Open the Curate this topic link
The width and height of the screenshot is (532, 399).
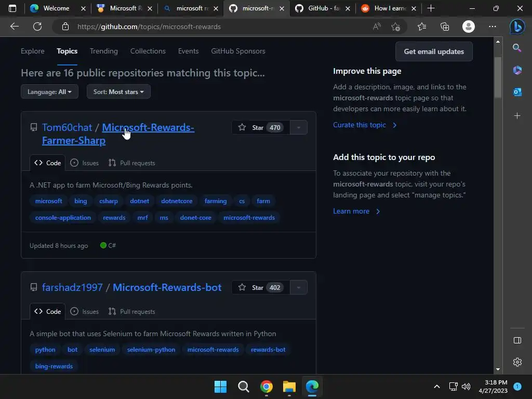(365, 125)
